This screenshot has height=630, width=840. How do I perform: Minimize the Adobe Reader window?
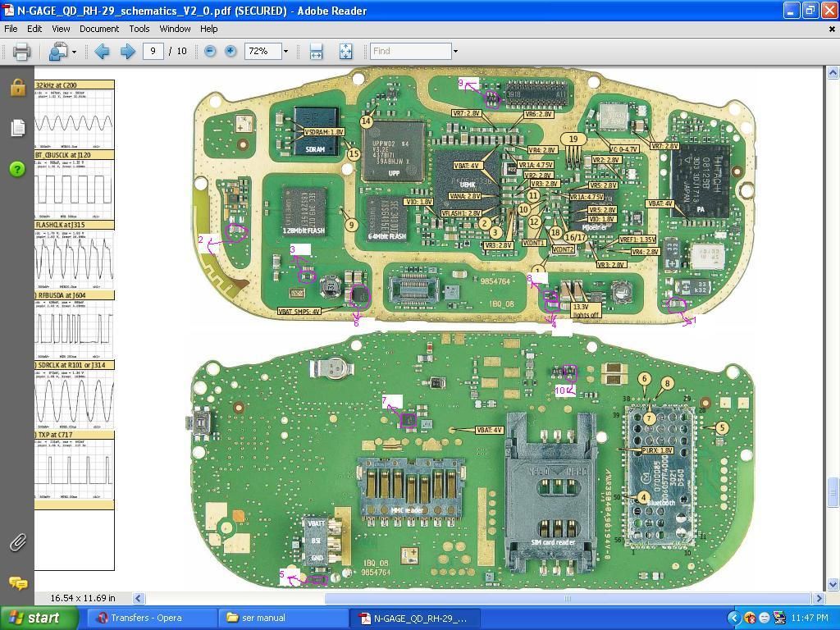[792, 10]
